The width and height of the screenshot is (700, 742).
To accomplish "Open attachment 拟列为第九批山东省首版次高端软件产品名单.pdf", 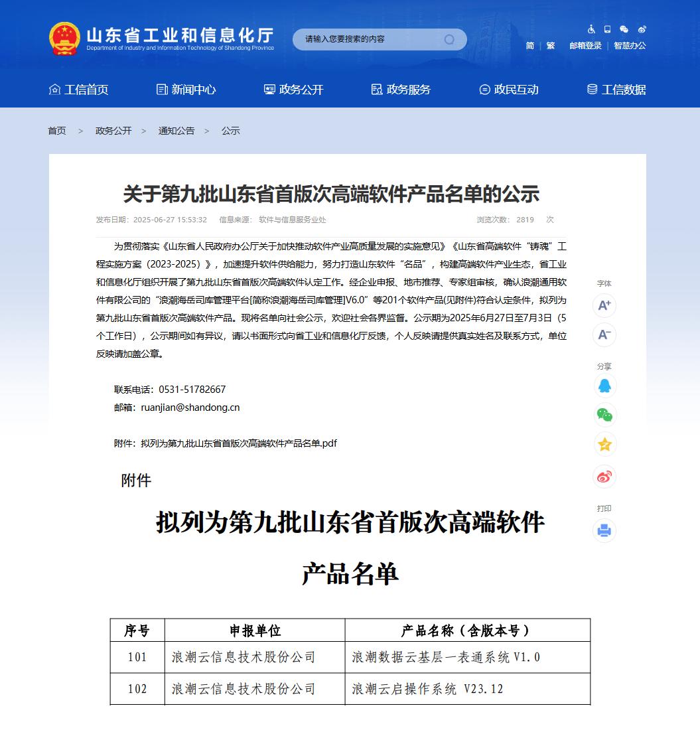I will coord(239,443).
